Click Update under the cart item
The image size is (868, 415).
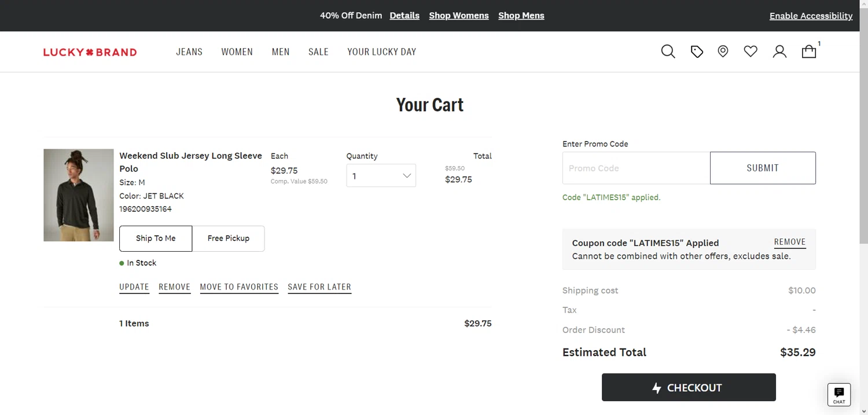point(134,287)
